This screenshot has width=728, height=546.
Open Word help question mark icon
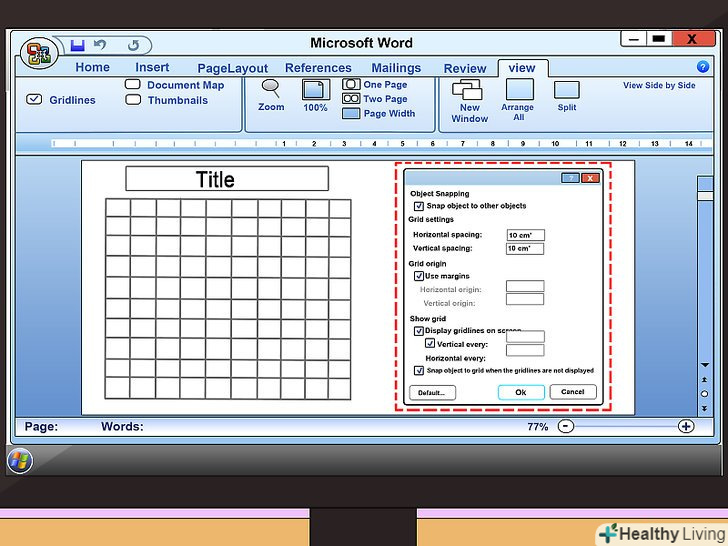pyautogui.click(x=703, y=67)
